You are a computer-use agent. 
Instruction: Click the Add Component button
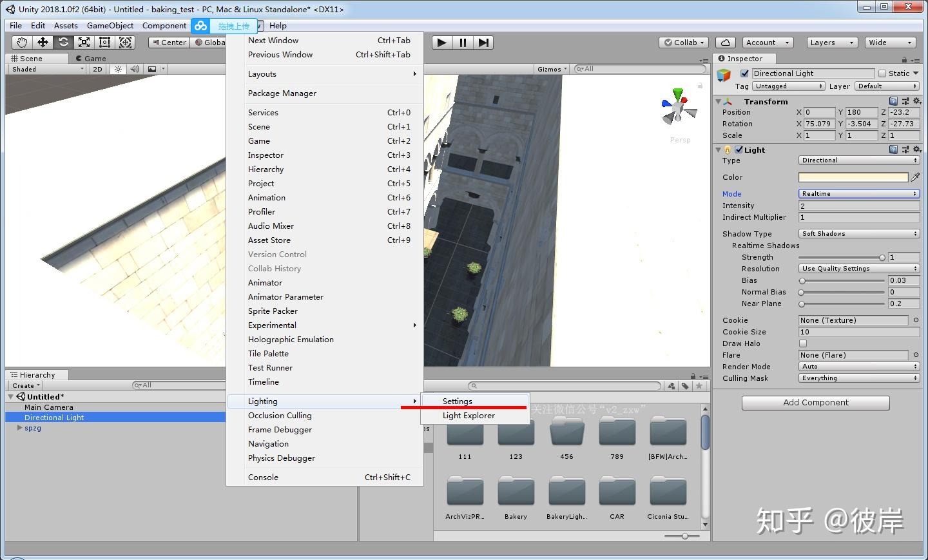[815, 403]
